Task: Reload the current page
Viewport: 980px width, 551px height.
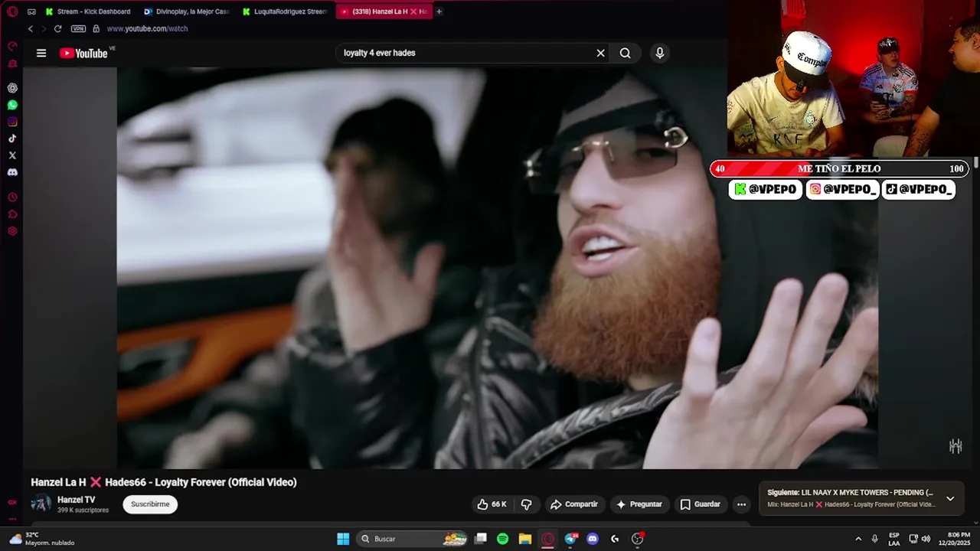Action: [57, 28]
